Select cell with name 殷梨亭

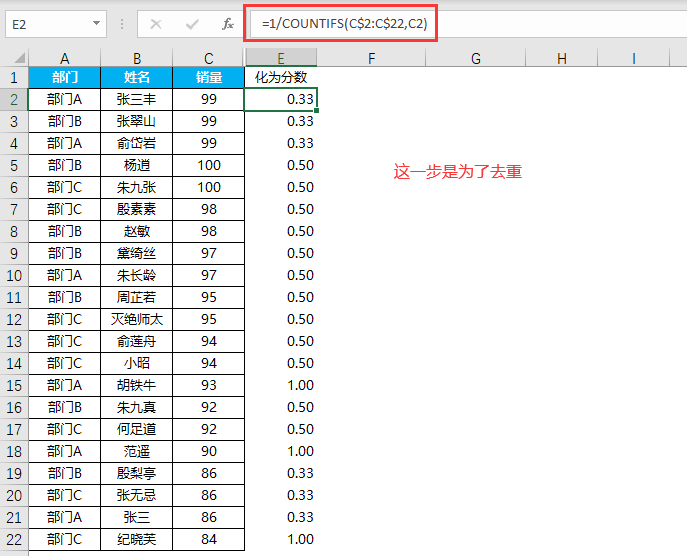[x=137, y=474]
